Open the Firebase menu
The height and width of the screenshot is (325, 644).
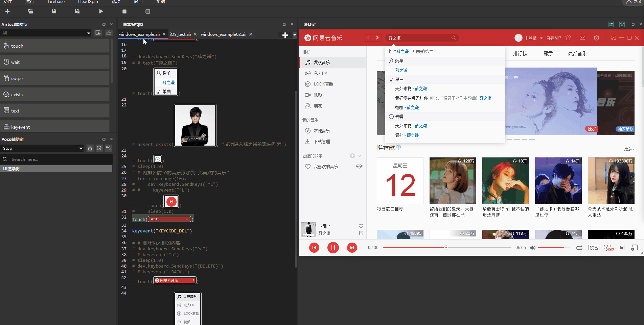click(56, 2)
